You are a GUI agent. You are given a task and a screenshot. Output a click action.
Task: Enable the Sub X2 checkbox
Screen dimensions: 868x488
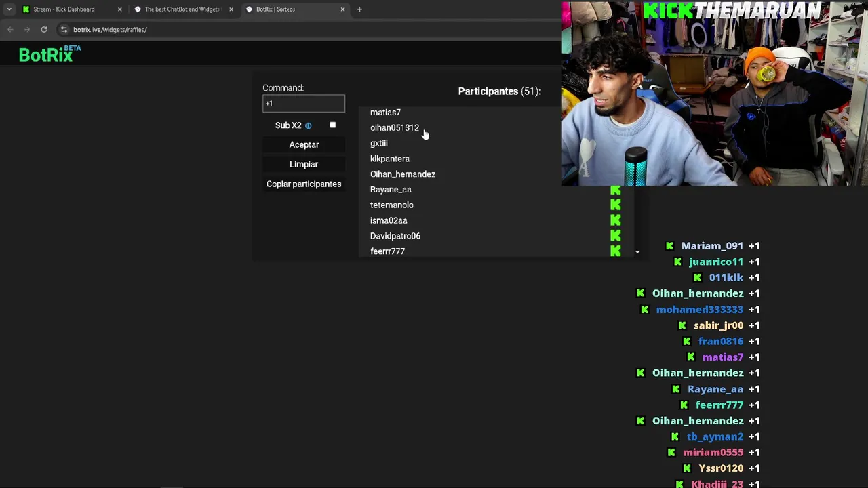click(332, 125)
